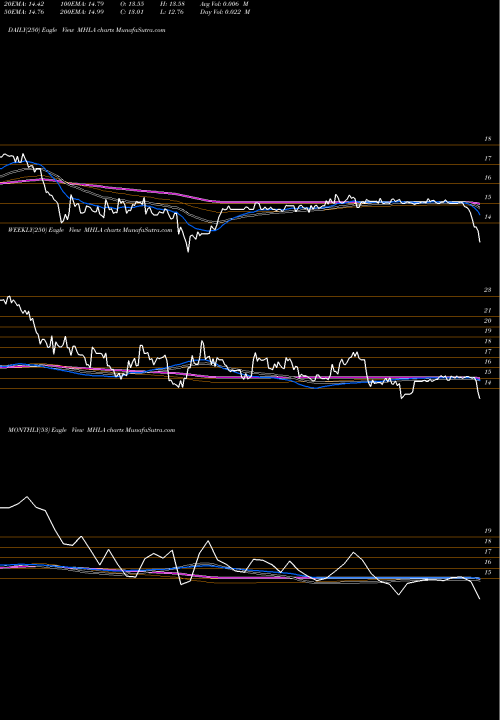Click the 23 price label on weekly chart
This screenshot has width=500, height=720.
488,290
